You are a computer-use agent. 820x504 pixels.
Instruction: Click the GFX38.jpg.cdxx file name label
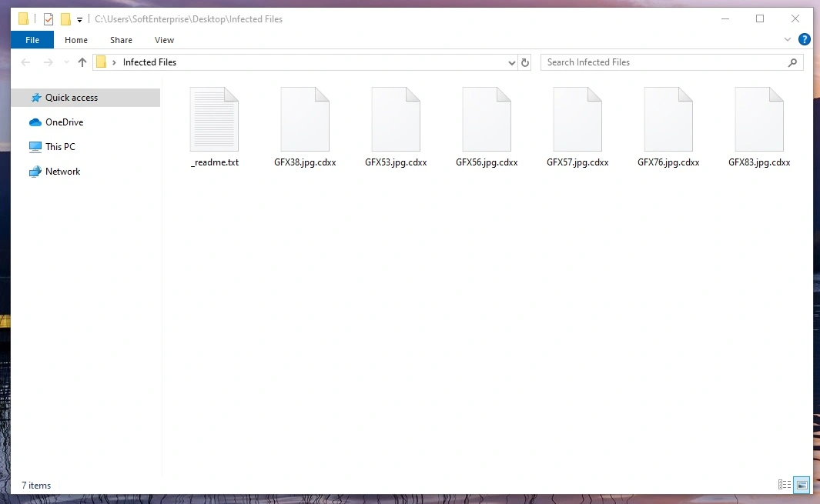click(305, 162)
